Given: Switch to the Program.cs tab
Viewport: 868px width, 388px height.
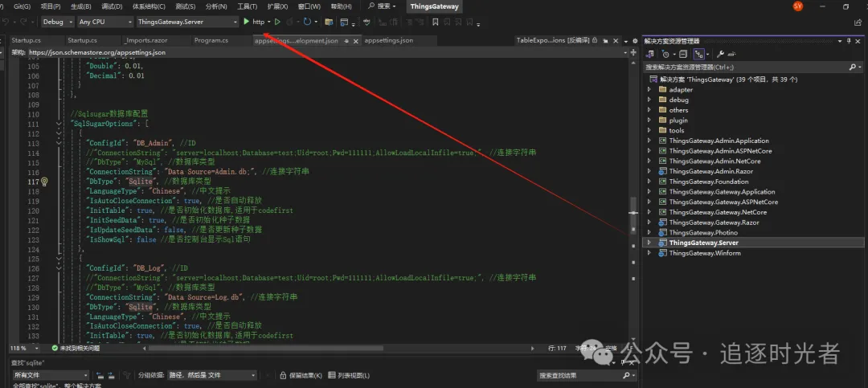Looking at the screenshot, I should coord(211,41).
